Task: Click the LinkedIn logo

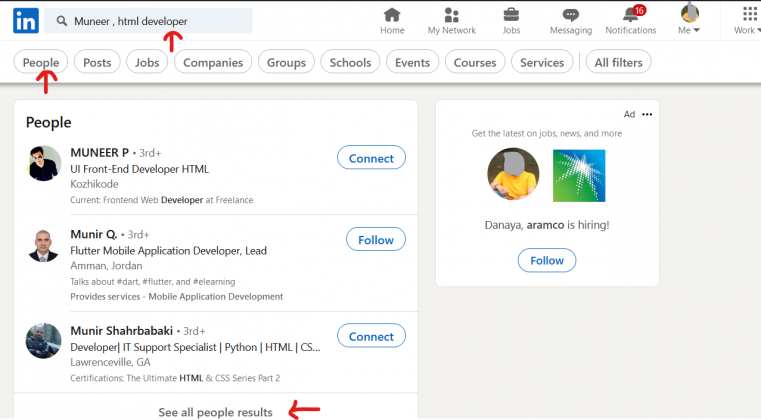Action: pos(26,21)
